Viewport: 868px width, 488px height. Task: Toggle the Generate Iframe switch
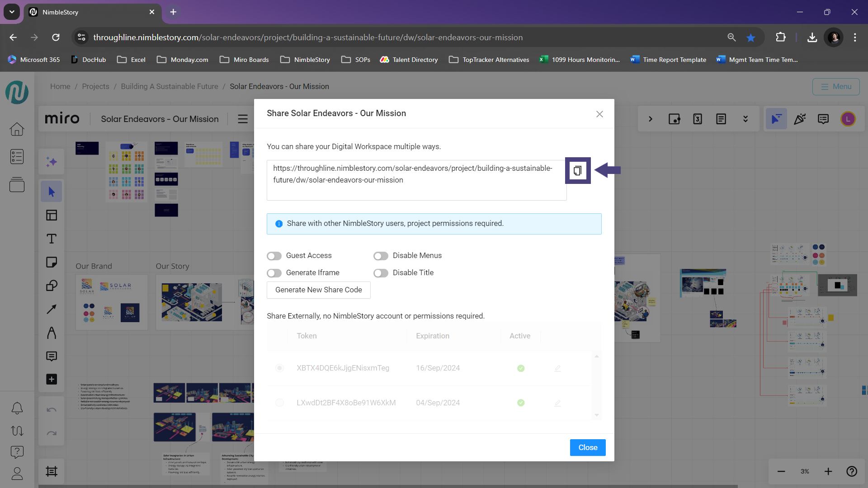click(274, 273)
